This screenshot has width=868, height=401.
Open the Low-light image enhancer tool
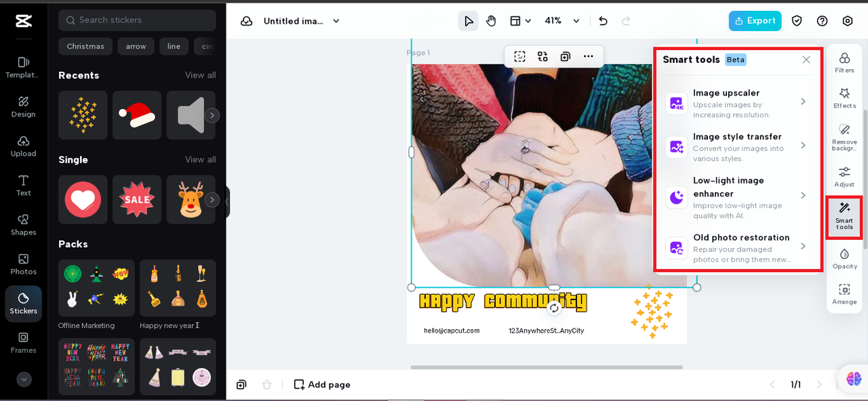pyautogui.click(x=737, y=197)
